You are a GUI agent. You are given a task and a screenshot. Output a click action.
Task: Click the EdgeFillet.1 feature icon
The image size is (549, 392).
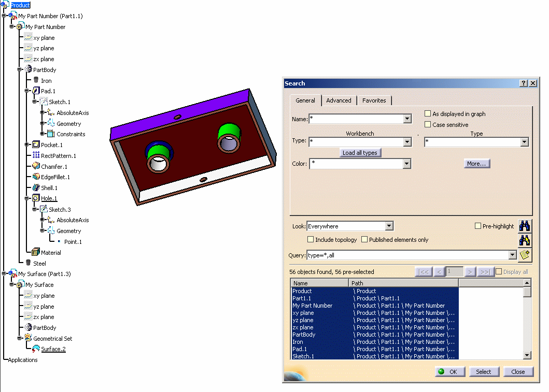(36, 177)
